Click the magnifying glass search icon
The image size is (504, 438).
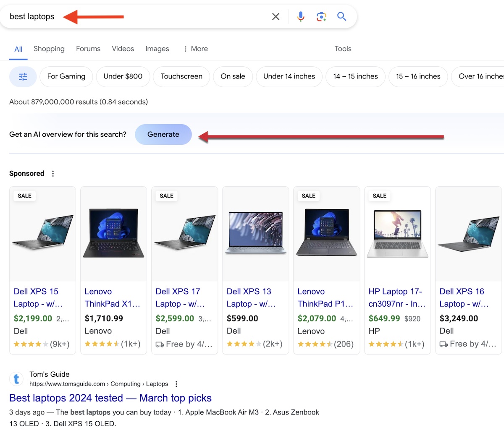tap(341, 17)
